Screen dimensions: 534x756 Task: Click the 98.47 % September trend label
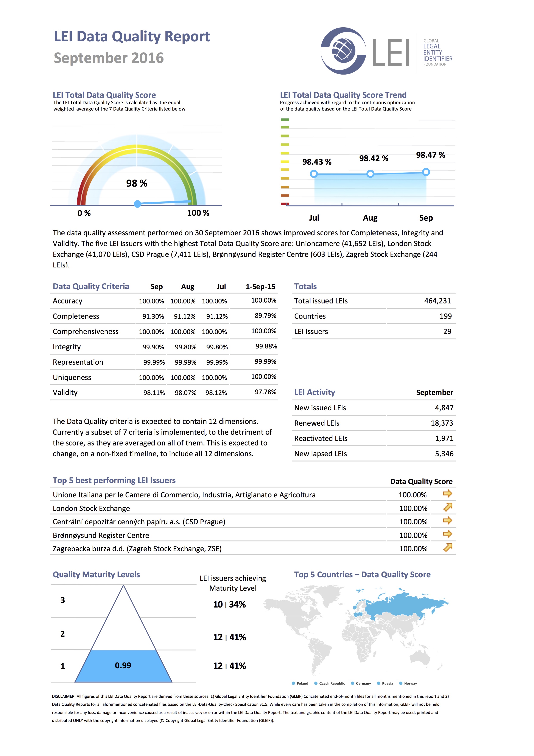[430, 155]
